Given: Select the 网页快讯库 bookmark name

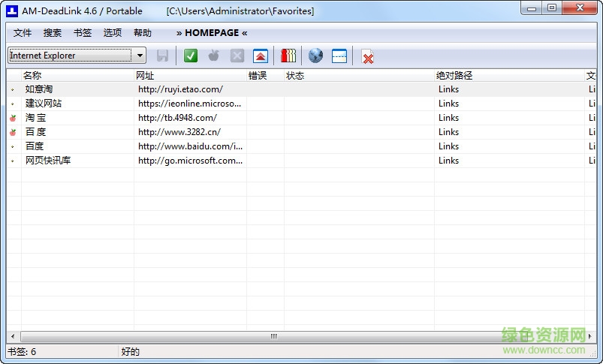Looking at the screenshot, I should coord(48,161).
